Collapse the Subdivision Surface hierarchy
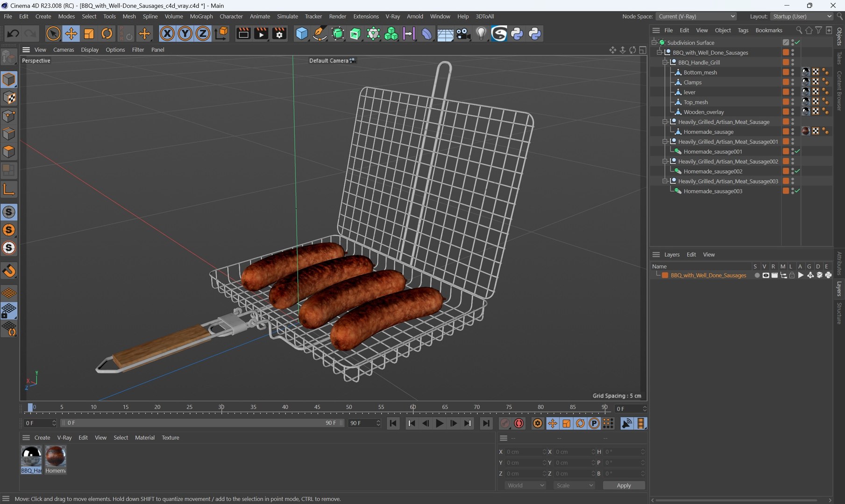This screenshot has height=504, width=845. coord(654,42)
